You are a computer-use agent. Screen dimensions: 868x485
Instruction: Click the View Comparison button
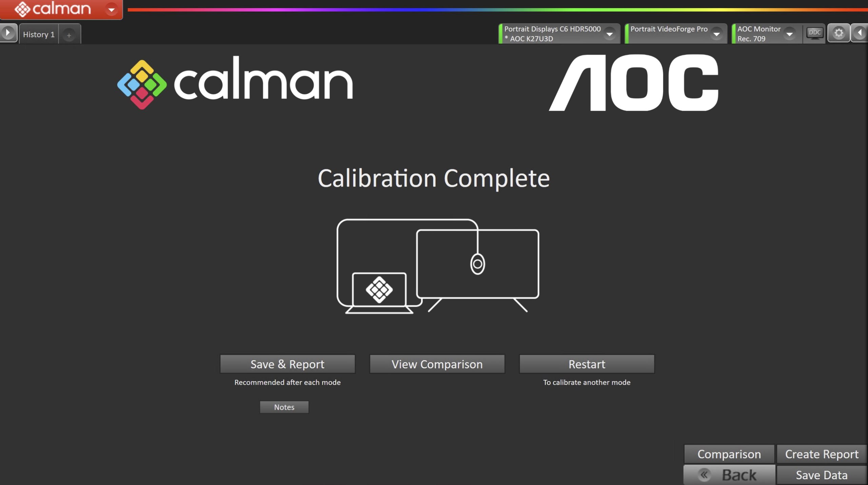click(437, 364)
